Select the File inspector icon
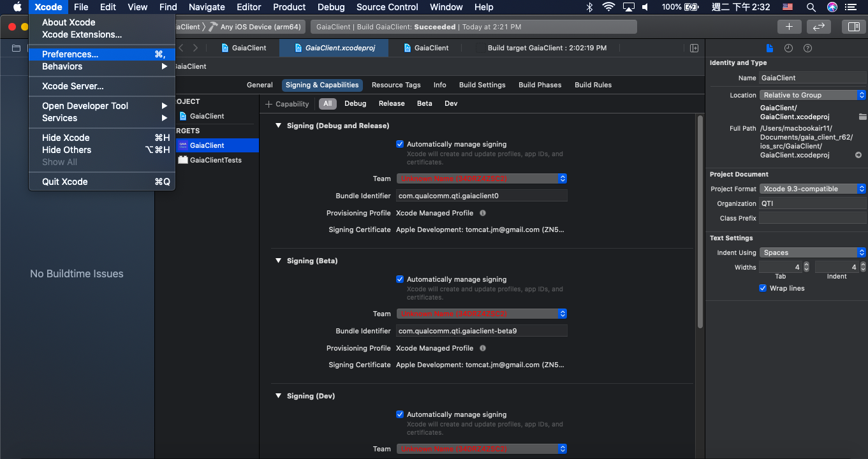This screenshot has height=459, width=868. click(770, 48)
